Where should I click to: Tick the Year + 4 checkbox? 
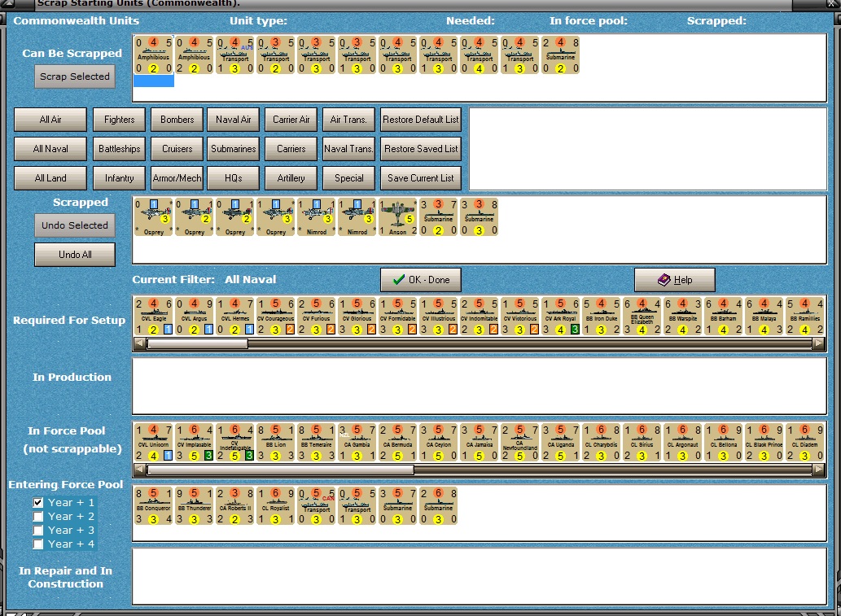38,544
